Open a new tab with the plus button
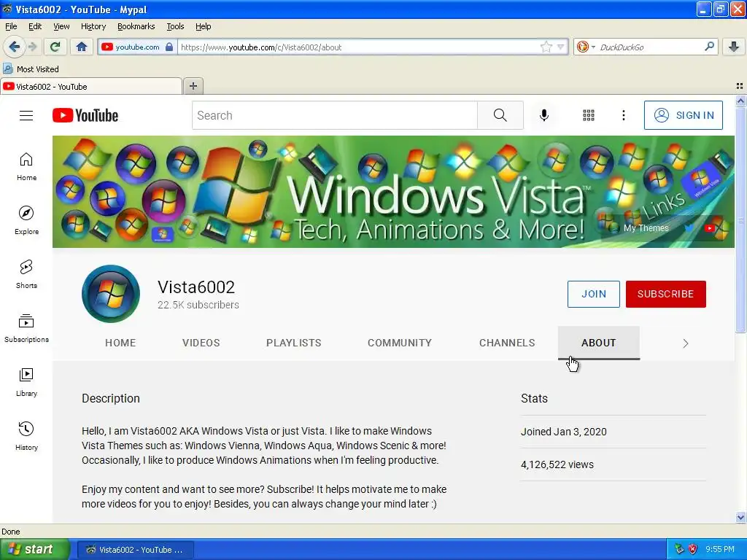747x560 pixels. [193, 86]
